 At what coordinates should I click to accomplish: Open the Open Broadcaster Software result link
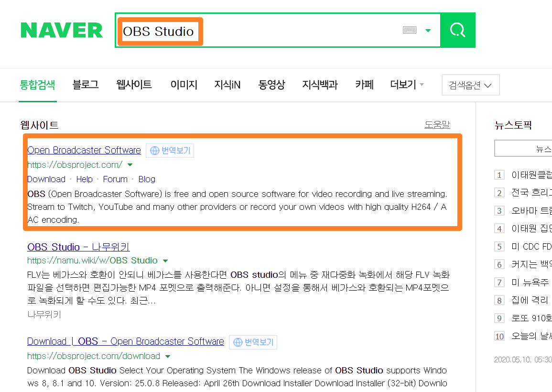coord(84,150)
